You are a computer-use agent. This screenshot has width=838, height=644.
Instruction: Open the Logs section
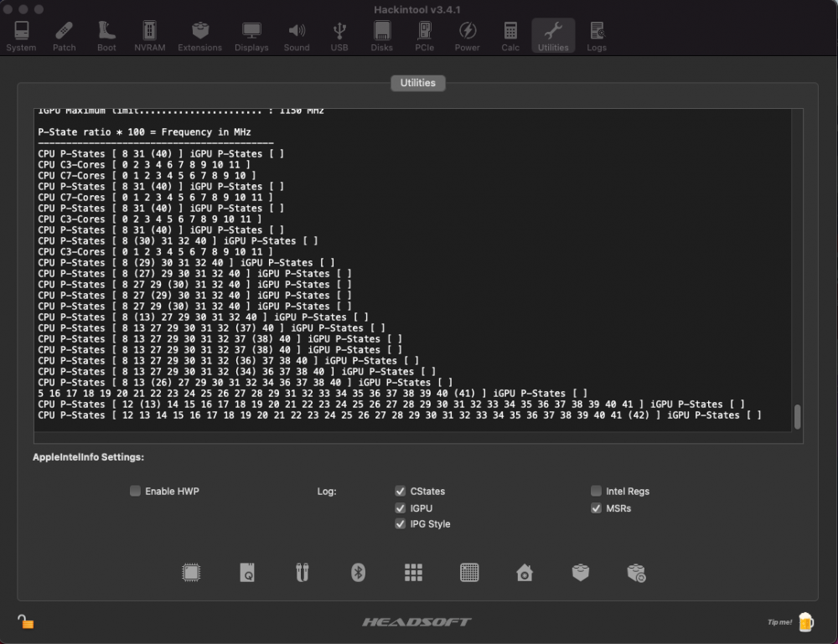(597, 36)
